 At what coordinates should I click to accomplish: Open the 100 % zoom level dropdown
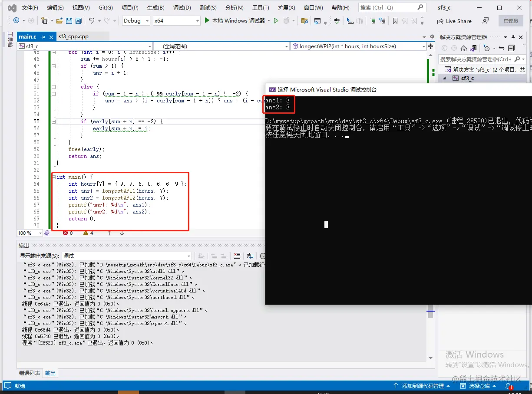pos(30,233)
